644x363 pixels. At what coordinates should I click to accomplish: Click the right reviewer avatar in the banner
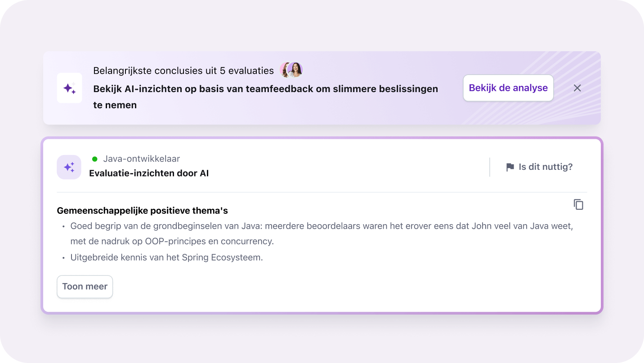click(x=295, y=70)
